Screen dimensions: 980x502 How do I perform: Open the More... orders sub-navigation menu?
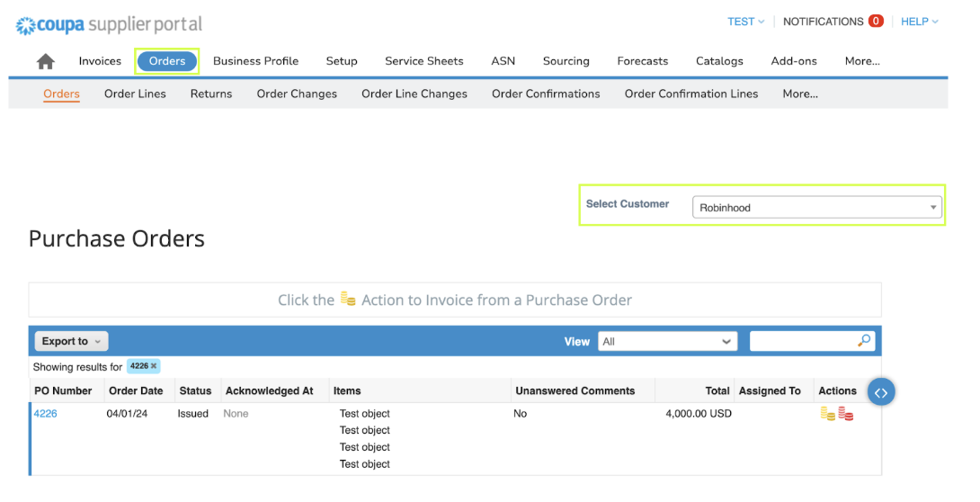(800, 94)
